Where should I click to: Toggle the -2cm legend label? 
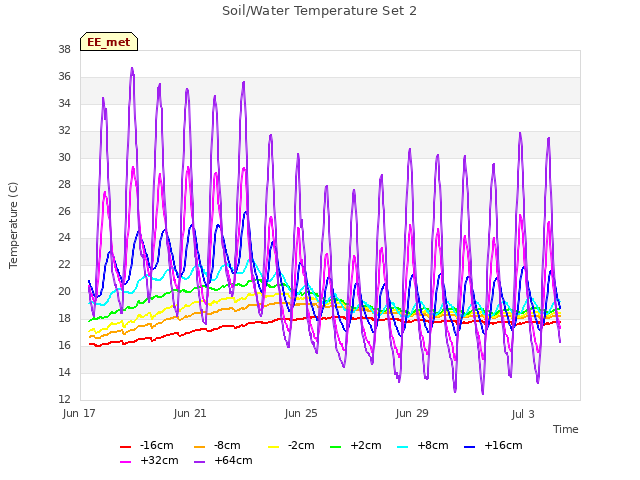click(x=301, y=445)
